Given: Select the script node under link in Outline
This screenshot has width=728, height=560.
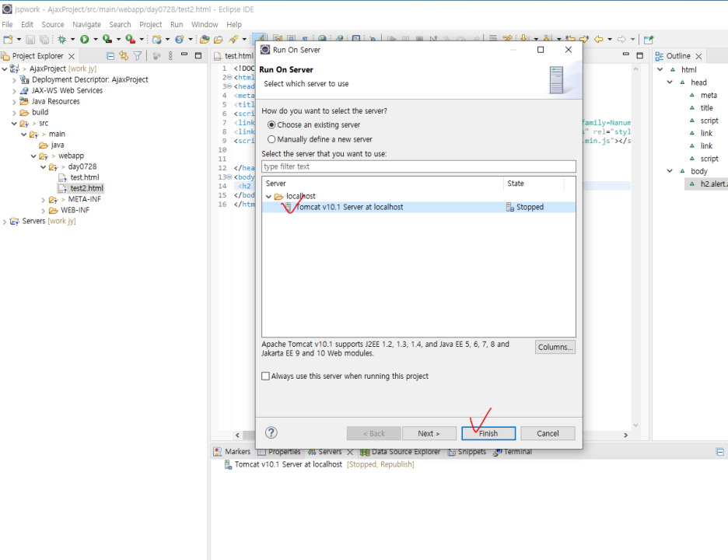Looking at the screenshot, I should coord(709,159).
